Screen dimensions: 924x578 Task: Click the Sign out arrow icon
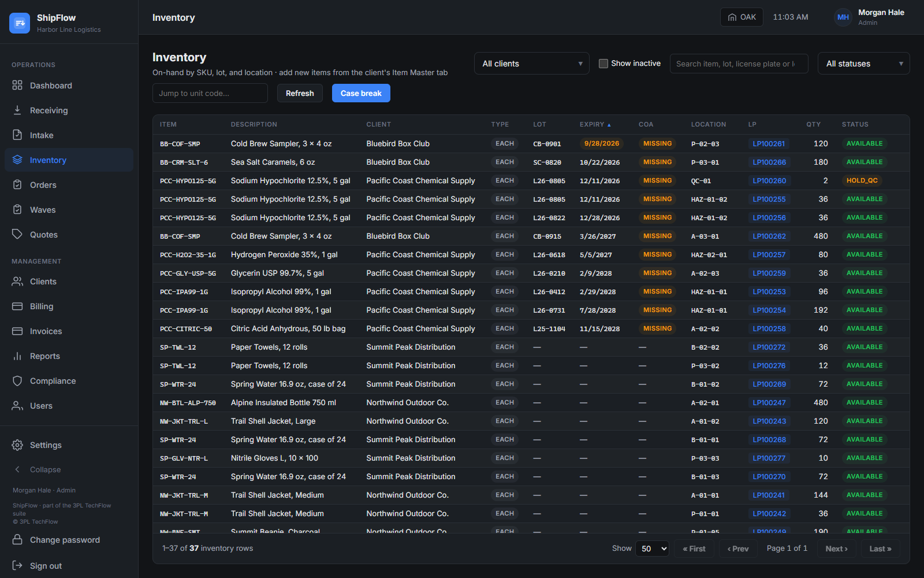[17, 565]
